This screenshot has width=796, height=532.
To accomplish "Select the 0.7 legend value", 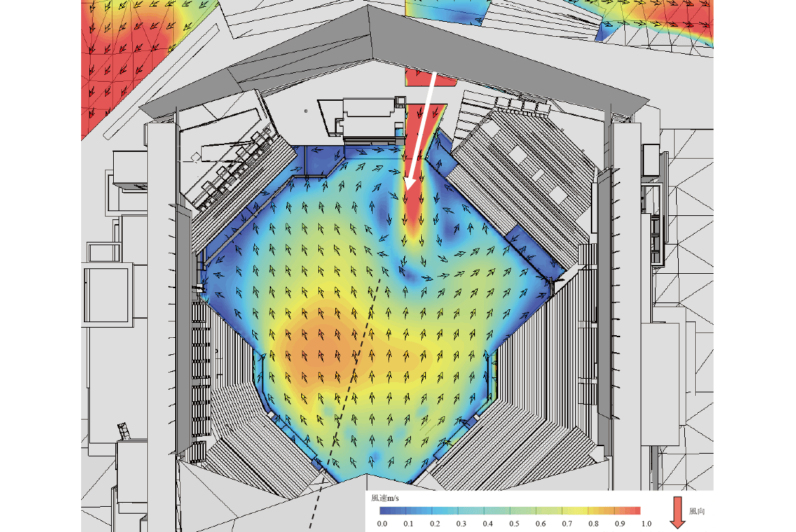I will click(x=566, y=524).
